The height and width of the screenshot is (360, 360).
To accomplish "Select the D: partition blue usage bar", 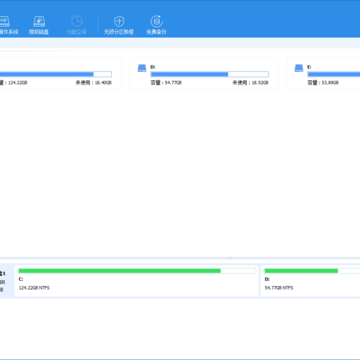I will click(x=209, y=74).
